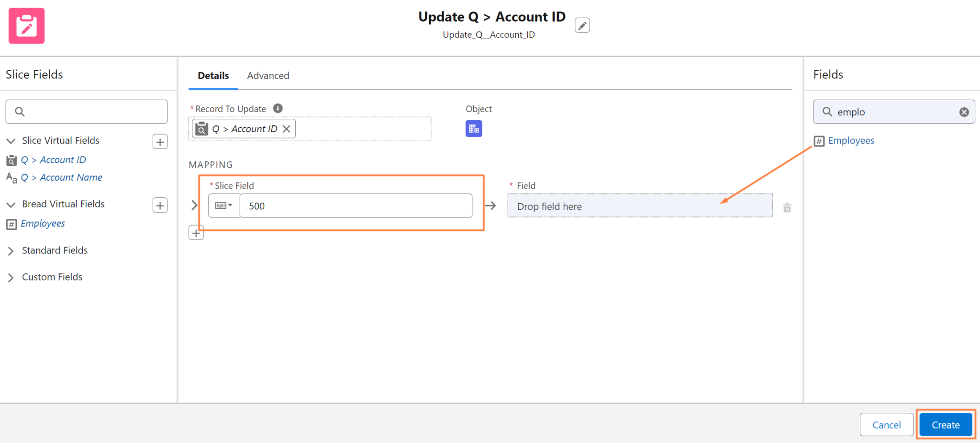Select the Q > Account Name virtual field
The width and height of the screenshot is (980, 443).
[62, 177]
